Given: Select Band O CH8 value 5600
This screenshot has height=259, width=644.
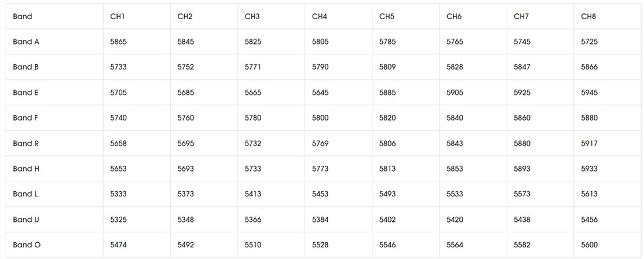Looking at the screenshot, I should click(x=590, y=245).
